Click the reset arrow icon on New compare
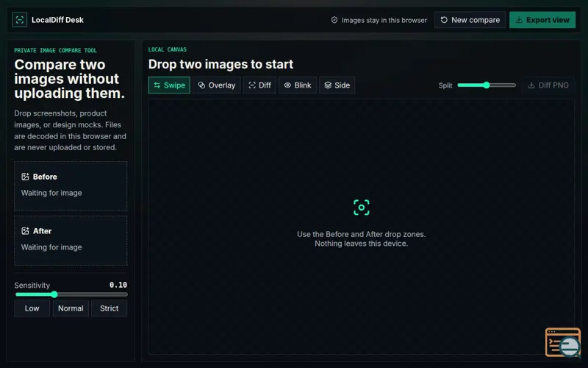This screenshot has width=588, height=368. point(444,20)
